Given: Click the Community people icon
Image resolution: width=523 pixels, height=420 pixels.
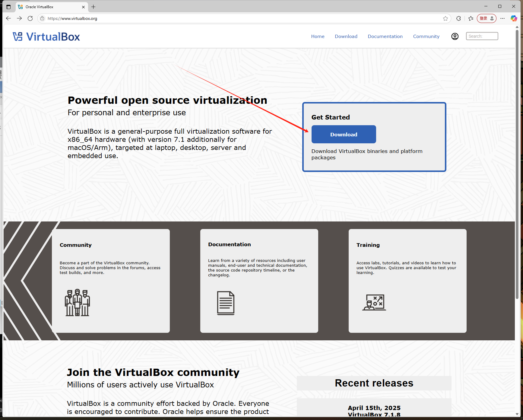Looking at the screenshot, I should click(78, 303).
